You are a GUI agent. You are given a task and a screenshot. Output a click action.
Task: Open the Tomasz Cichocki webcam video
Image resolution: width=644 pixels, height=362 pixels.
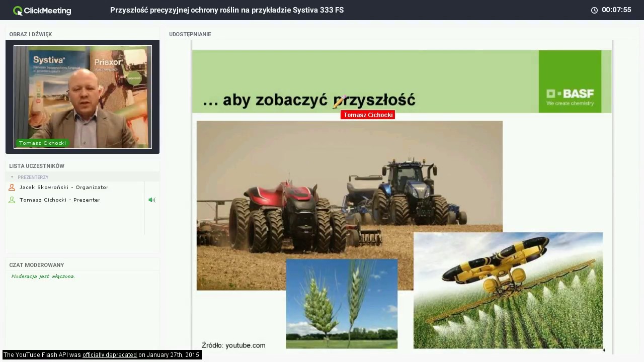[x=83, y=97]
